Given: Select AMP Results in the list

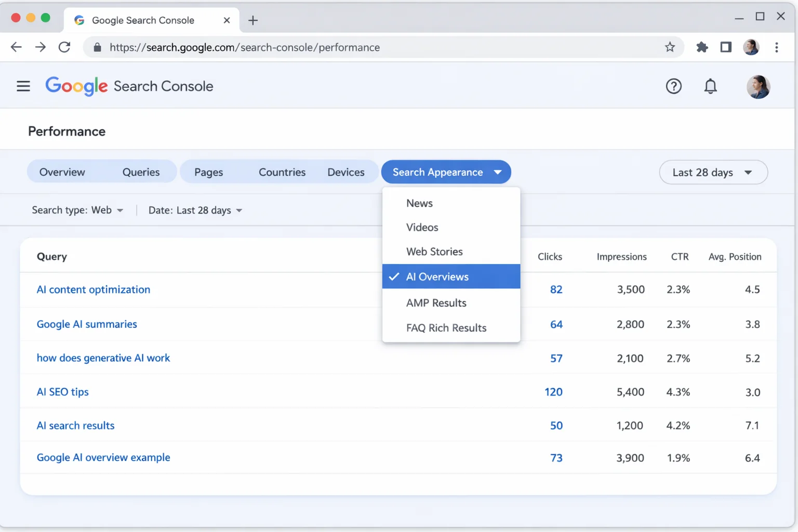Looking at the screenshot, I should tap(436, 303).
